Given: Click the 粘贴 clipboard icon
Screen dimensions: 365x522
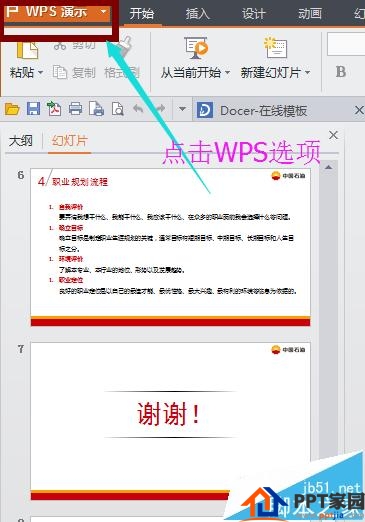Looking at the screenshot, I should tap(27, 50).
